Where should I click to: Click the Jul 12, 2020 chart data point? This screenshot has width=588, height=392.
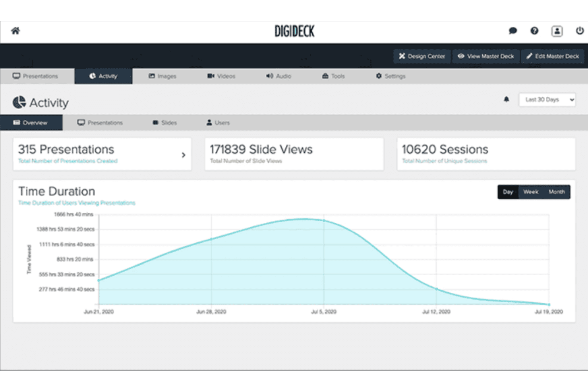[436, 289]
